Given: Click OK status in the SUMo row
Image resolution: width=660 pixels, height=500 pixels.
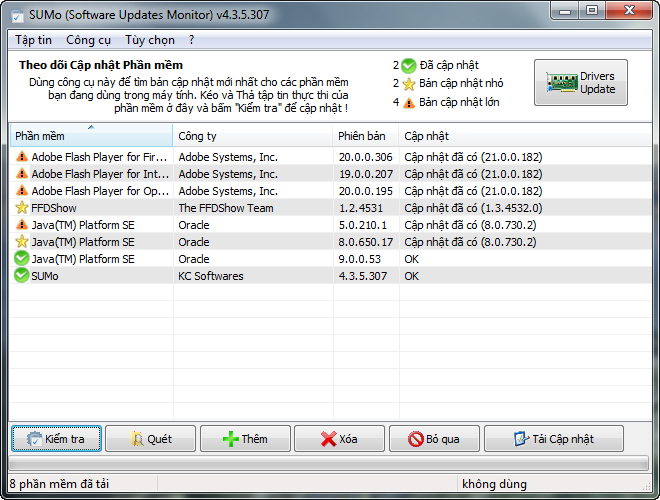Looking at the screenshot, I should (x=411, y=276).
